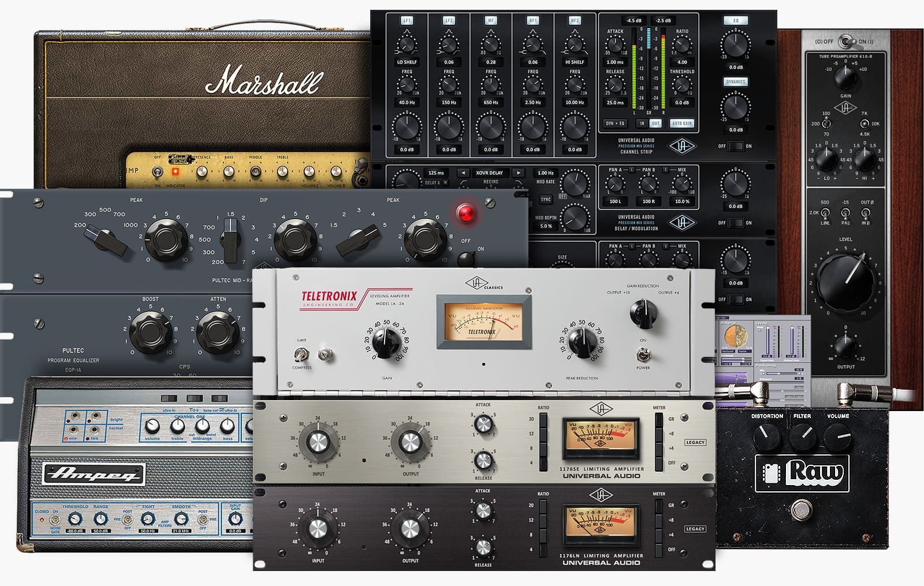Toggle the Marshall power switch

pos(157,171)
